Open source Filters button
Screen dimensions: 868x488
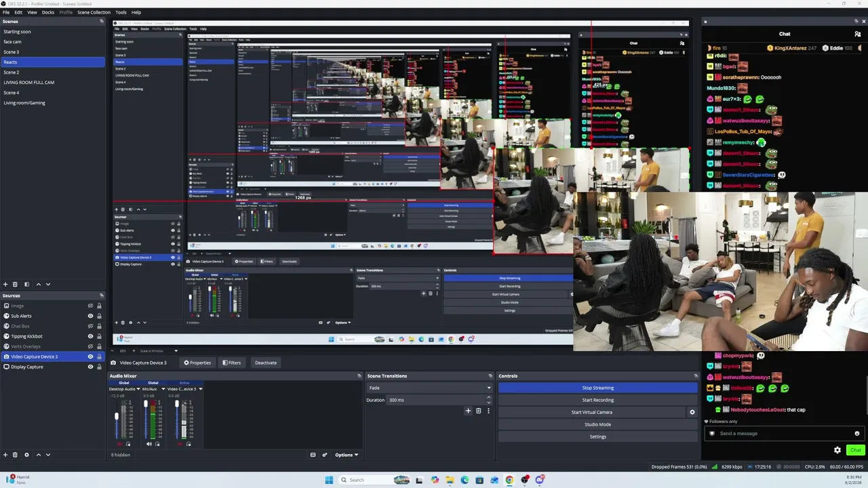232,363
